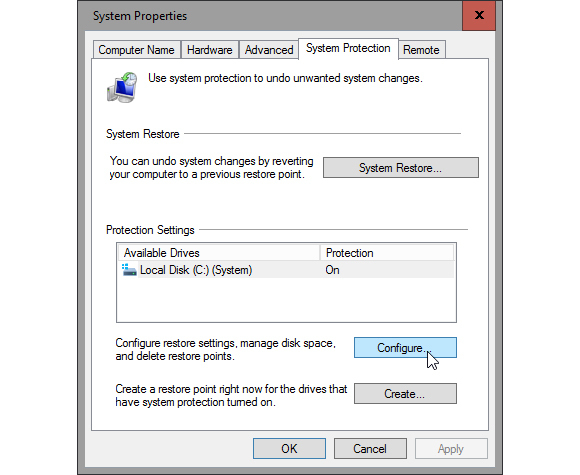580x475 pixels.
Task: Select the Local Disk (C:) (System) row
Action: click(286, 270)
